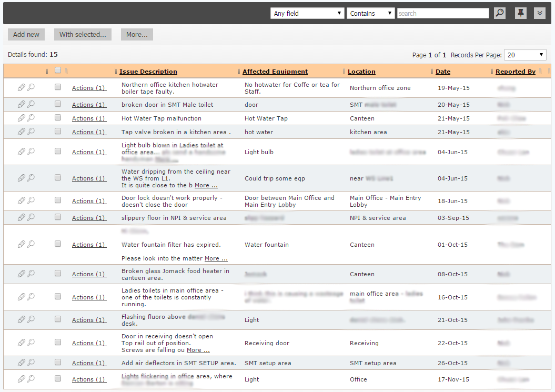This screenshot has width=555, height=392.
Task: Click the Add new button
Action: tap(26, 34)
